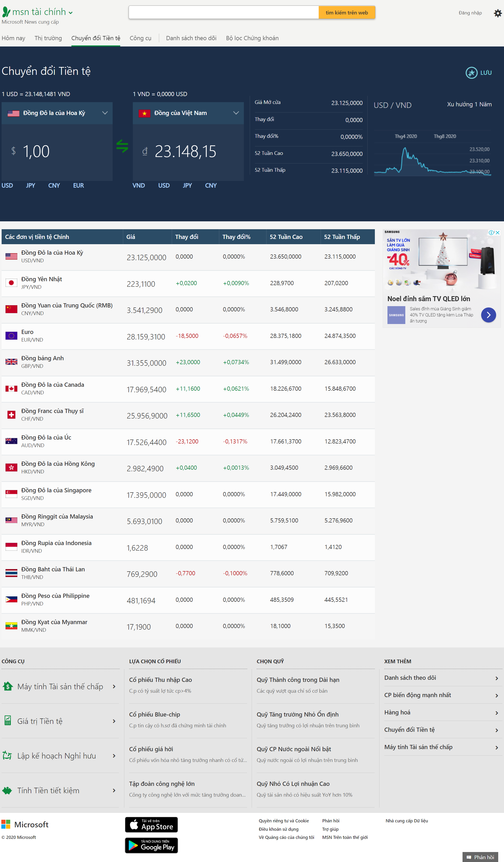Switch to the Thị trường tab
Screen dimensions: 504x862
(x=48, y=38)
